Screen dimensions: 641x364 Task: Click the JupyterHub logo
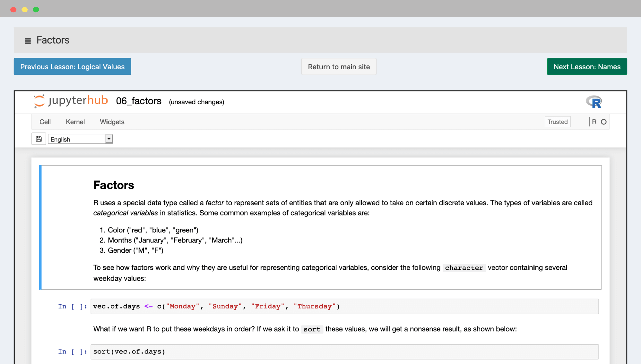click(x=71, y=101)
